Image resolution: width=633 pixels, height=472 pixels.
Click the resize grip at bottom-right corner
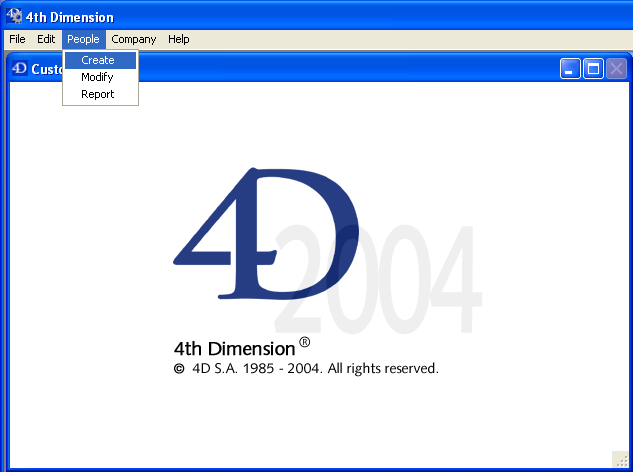(x=620, y=459)
